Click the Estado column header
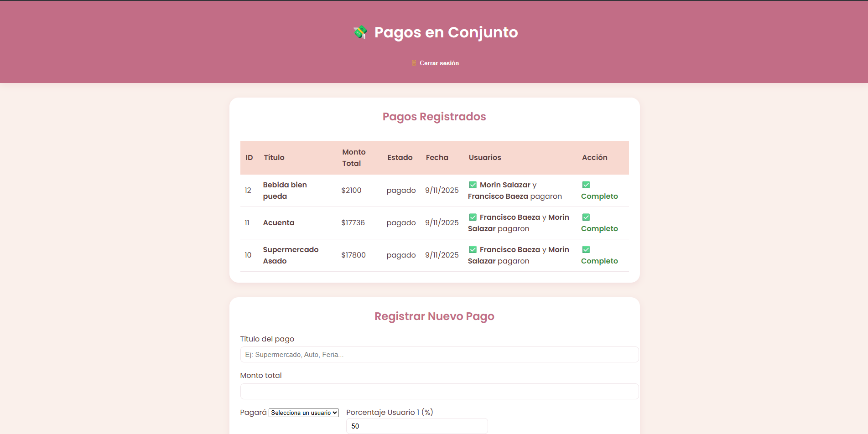 [400, 158]
